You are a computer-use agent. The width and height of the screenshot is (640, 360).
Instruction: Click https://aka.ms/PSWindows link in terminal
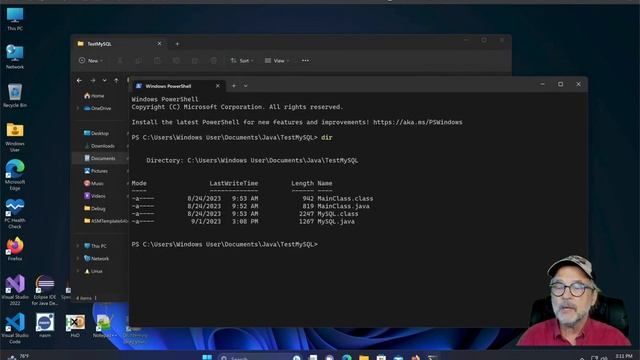pyautogui.click(x=418, y=122)
